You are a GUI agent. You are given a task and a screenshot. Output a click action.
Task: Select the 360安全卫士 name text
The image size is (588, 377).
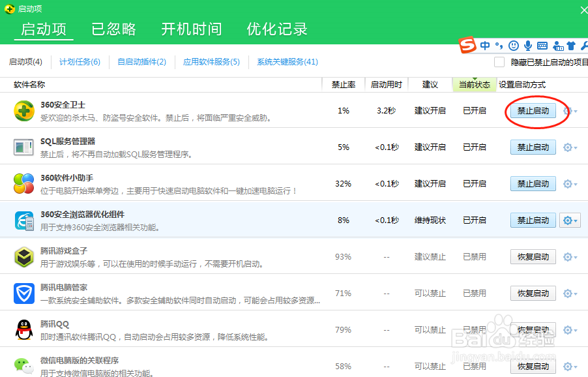pos(63,105)
